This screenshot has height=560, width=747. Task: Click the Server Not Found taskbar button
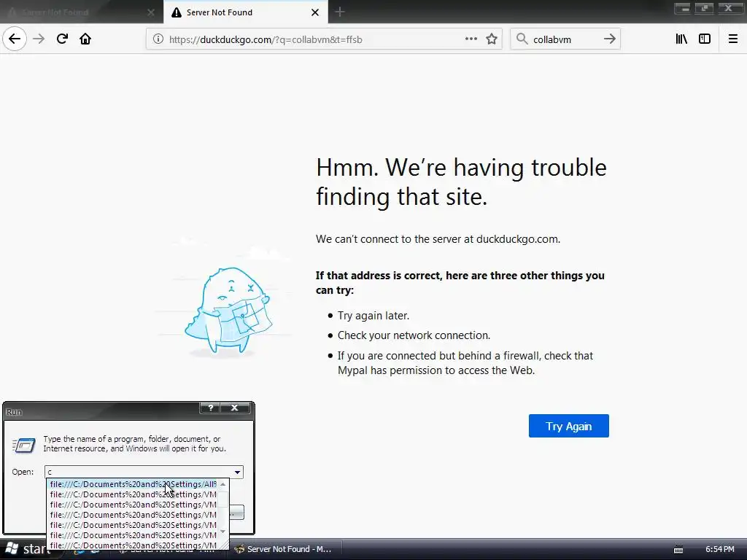pyautogui.click(x=288, y=549)
